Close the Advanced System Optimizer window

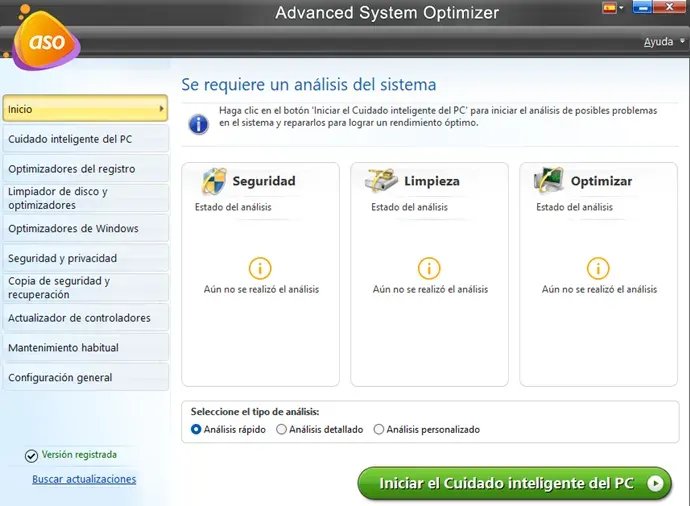[x=669, y=7]
